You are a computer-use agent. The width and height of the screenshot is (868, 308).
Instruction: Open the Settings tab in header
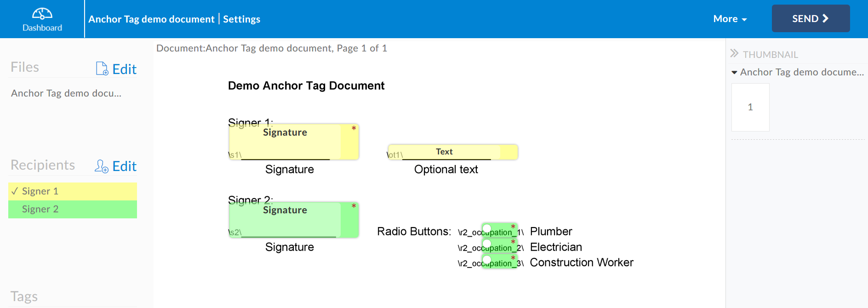[242, 19]
